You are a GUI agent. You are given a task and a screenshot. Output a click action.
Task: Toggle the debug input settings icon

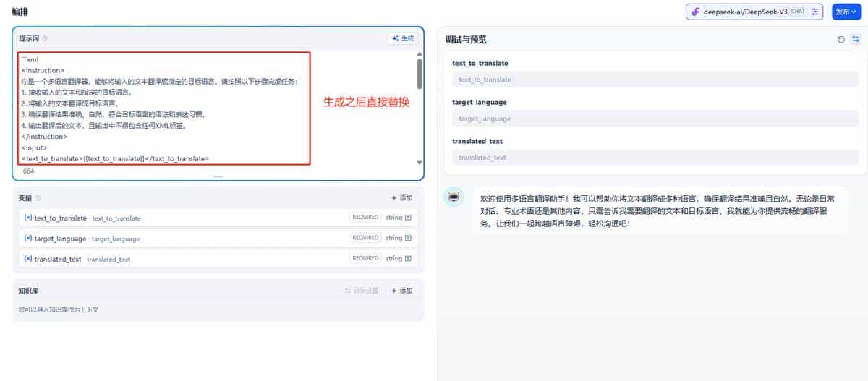856,39
